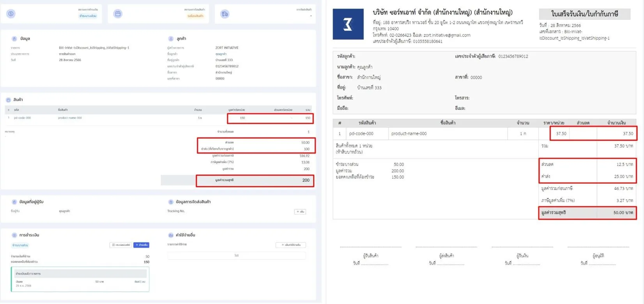Screen dimensions: 644x304
Task: Open product-name-000 in product table
Action: point(70,118)
